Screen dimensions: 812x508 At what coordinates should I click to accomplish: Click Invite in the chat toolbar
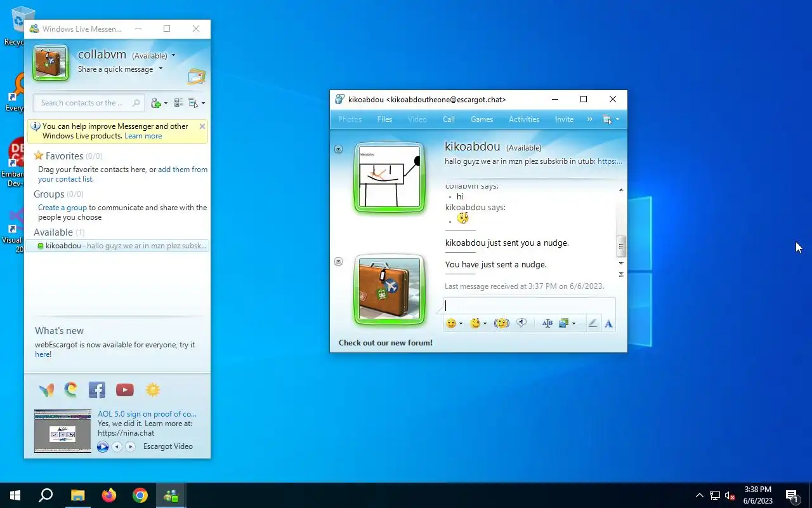(564, 119)
